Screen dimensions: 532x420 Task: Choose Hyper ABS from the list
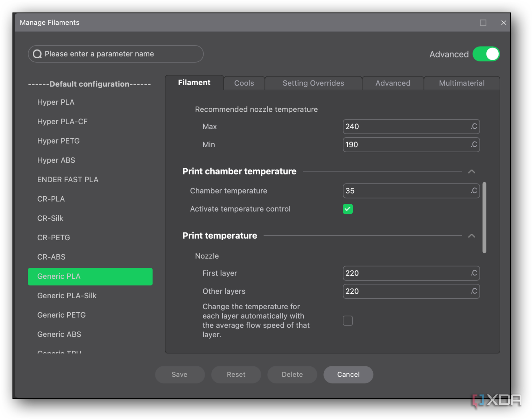(x=90, y=160)
